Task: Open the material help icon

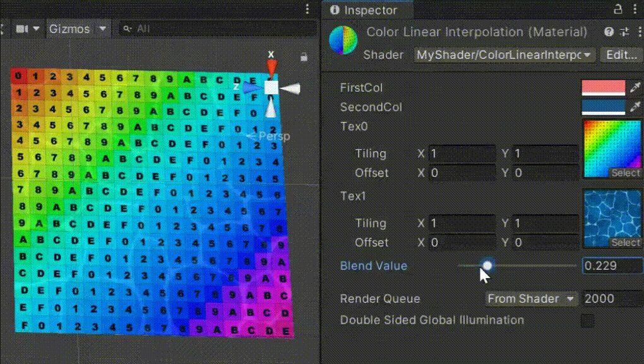Action: (607, 32)
